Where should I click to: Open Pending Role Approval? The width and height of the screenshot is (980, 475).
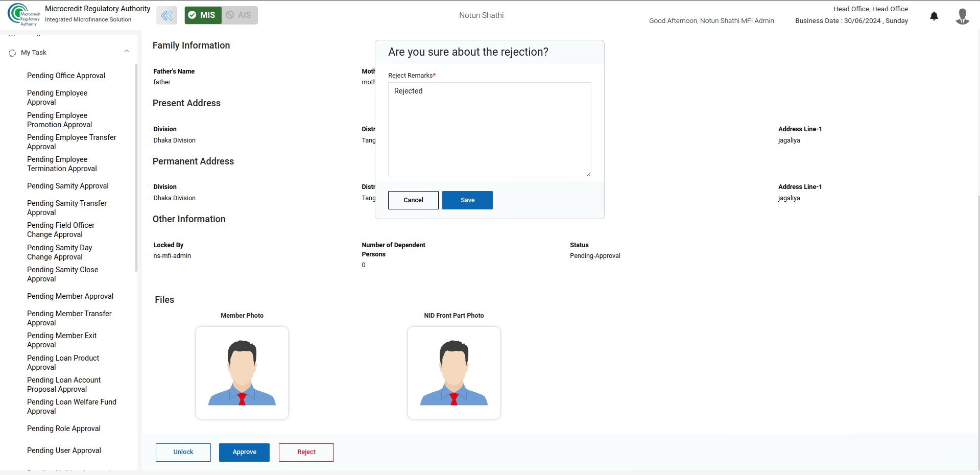point(63,429)
